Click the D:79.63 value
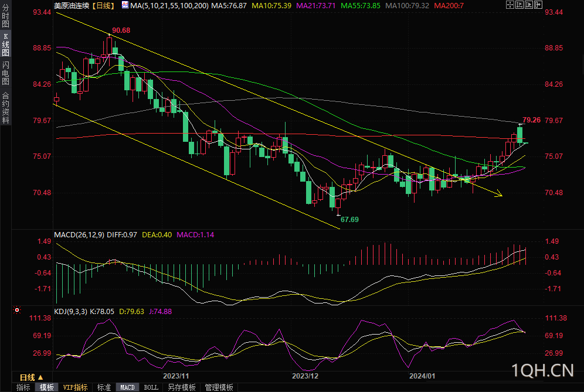 (131, 312)
